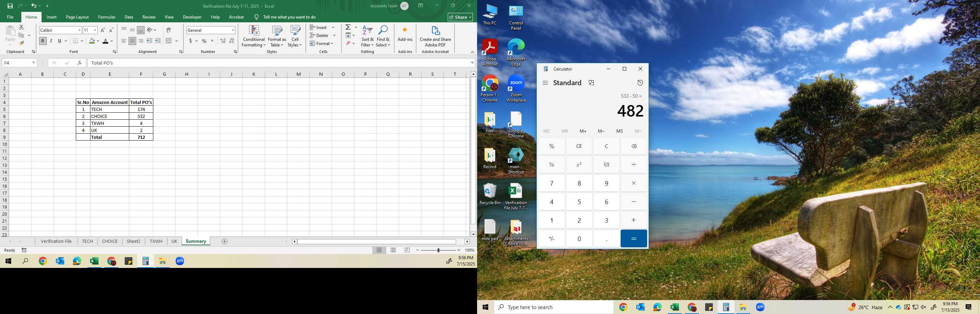Image resolution: width=980 pixels, height=314 pixels.
Task: Click Decrease Font Size icon
Action: coord(111,30)
